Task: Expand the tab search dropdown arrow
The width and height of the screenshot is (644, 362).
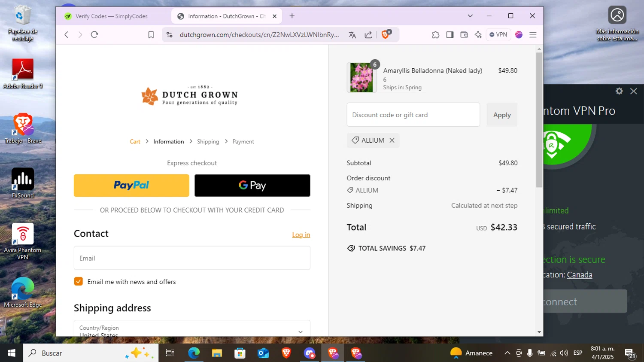Action: [x=470, y=16]
